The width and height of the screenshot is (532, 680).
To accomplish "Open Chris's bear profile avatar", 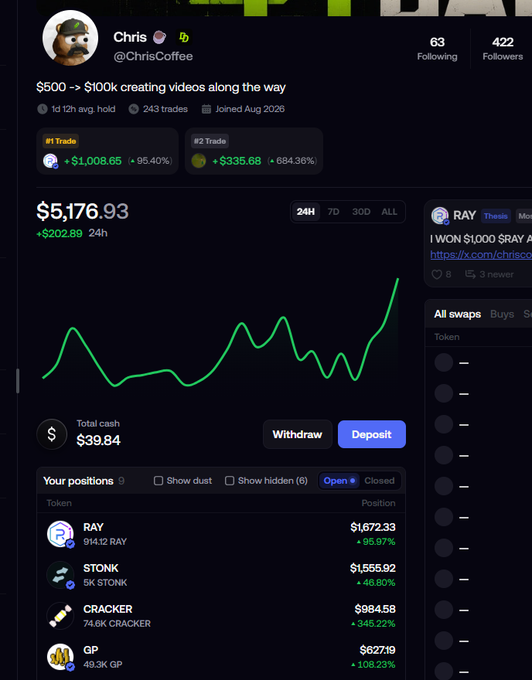I will pos(70,38).
